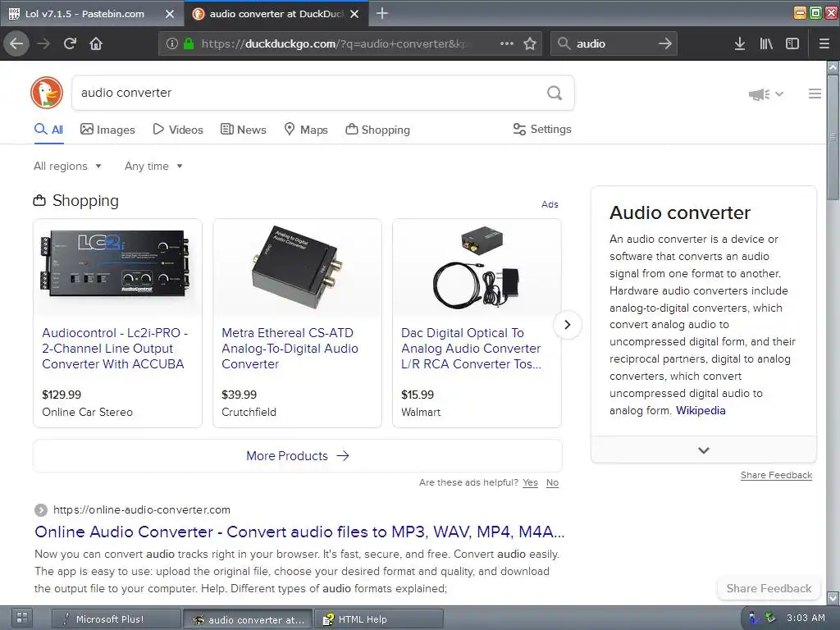Open DuckDuckGo side menu hamburger
The height and width of the screenshot is (630, 840).
[815, 94]
